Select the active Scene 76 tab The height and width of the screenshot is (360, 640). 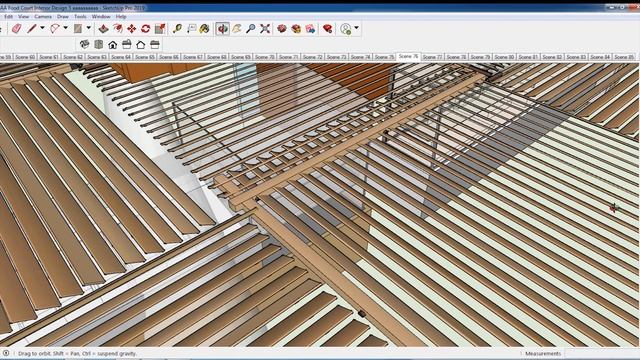click(x=408, y=56)
